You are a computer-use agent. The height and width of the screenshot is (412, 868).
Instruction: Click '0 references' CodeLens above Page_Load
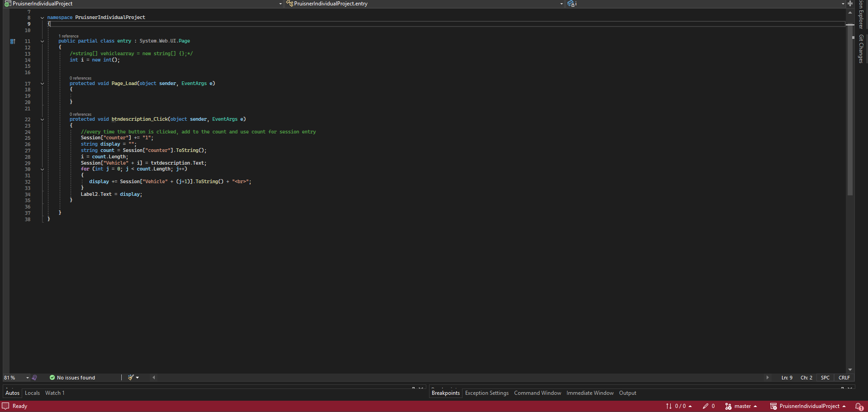[81, 78]
